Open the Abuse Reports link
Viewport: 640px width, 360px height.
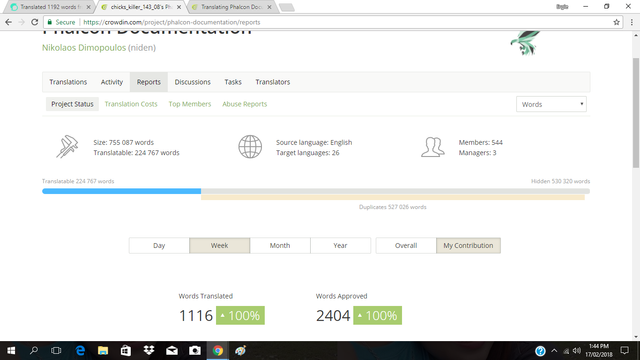pos(244,104)
